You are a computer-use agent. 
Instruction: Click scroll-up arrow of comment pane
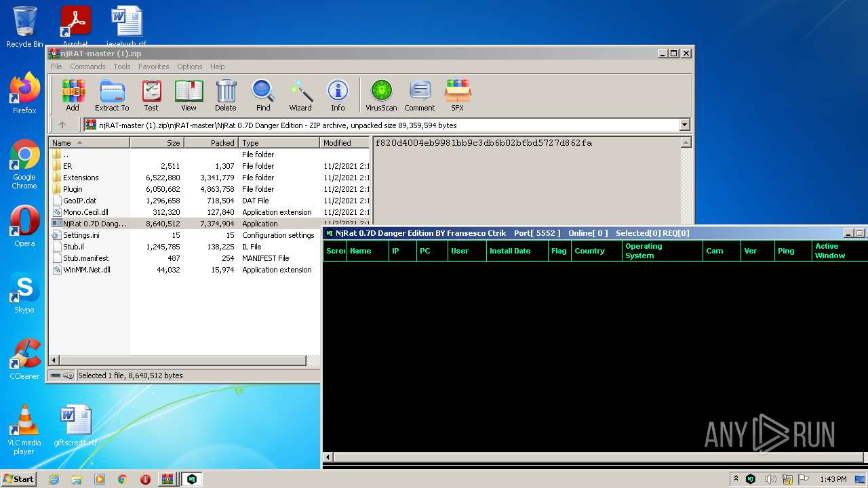(686, 142)
